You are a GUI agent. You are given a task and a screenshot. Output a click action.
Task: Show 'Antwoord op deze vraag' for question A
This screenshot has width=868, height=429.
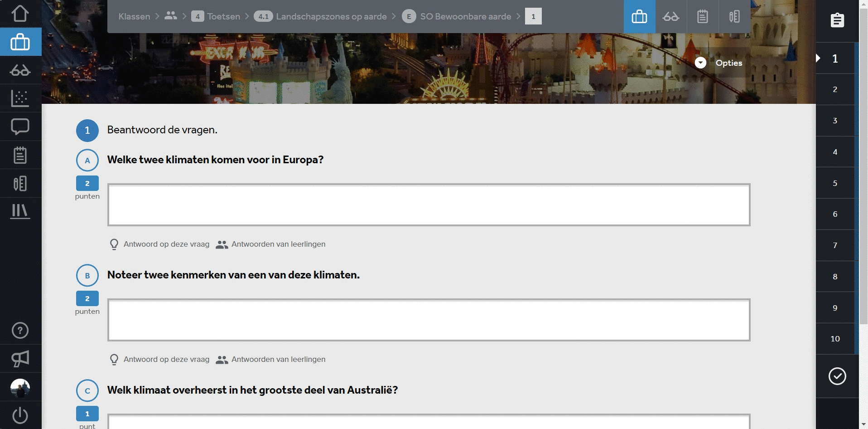tap(160, 244)
